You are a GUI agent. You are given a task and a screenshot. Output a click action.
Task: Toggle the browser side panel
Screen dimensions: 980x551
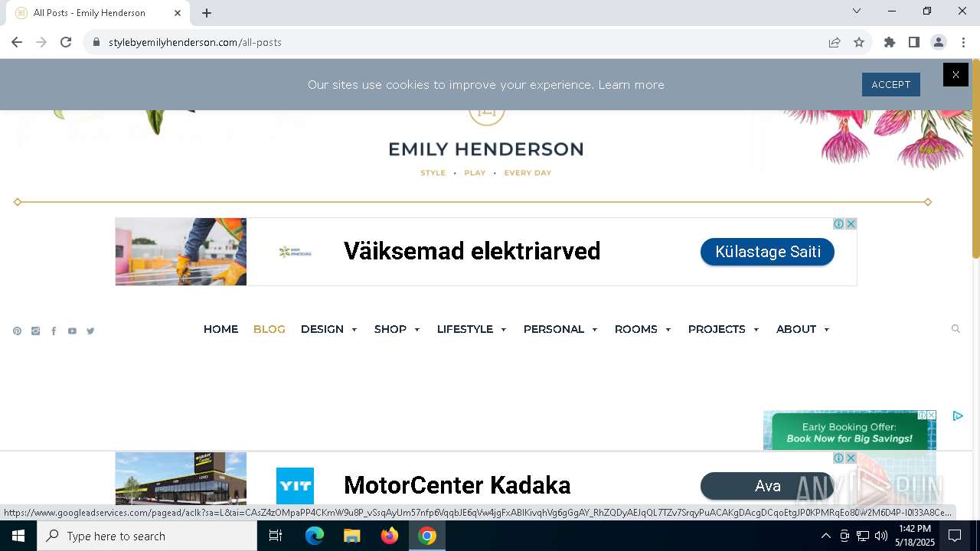tap(914, 42)
